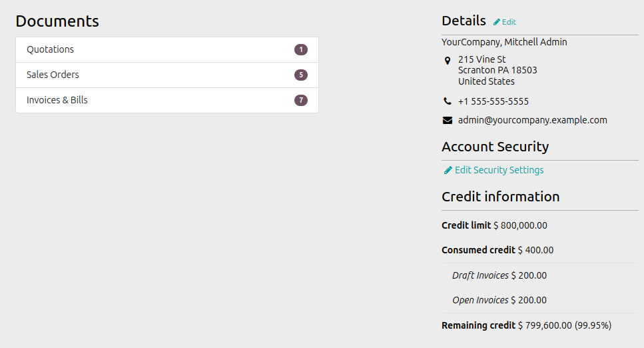Click the map pin address icon
Viewport: 644px width, 348px height.
coord(448,61)
